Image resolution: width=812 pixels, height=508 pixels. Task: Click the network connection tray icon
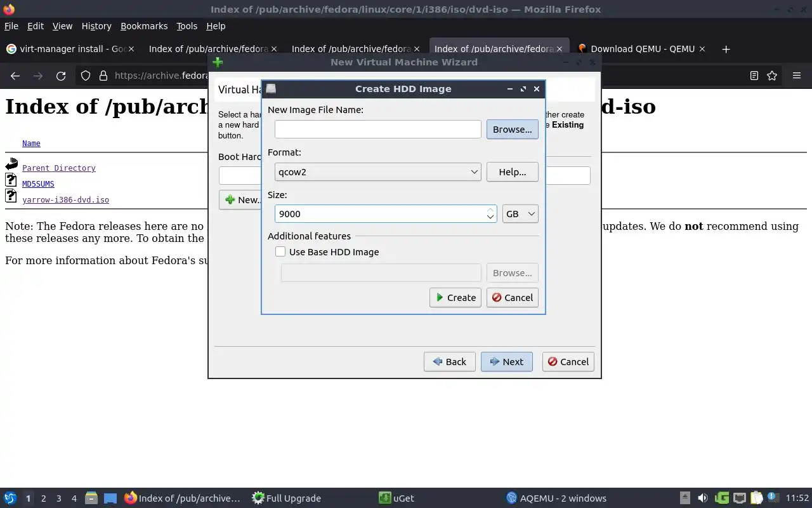[739, 498]
